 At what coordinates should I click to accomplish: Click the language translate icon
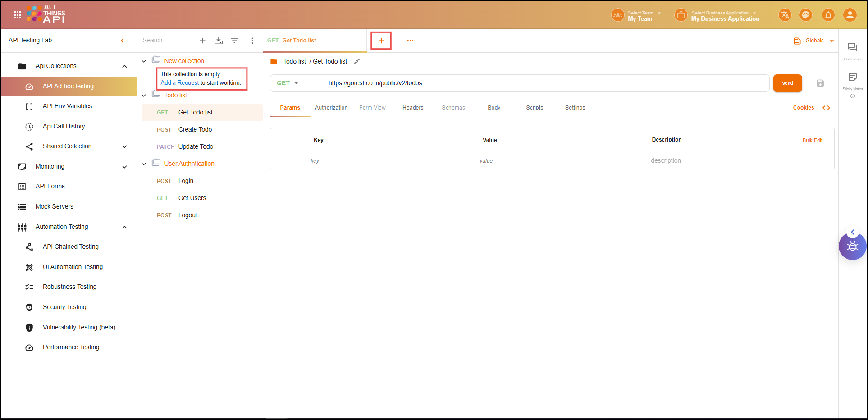[785, 15]
